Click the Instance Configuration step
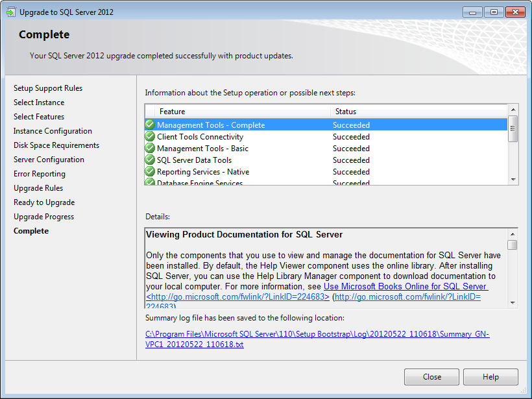This screenshot has width=532, height=399. tap(53, 131)
